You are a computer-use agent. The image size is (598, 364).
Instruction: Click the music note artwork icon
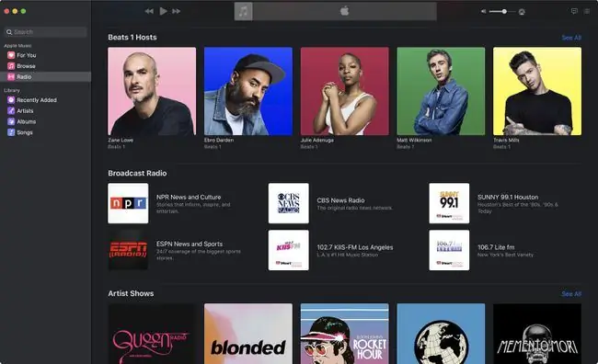point(243,11)
